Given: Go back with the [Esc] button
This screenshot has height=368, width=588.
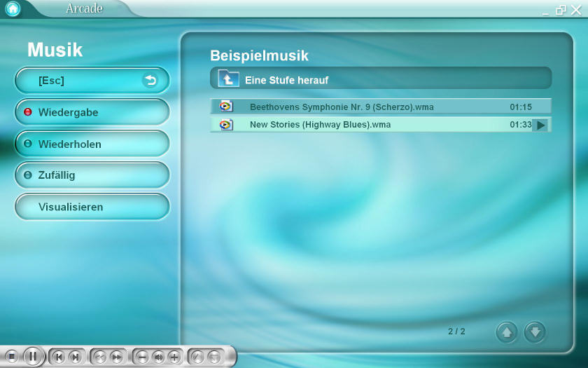Looking at the screenshot, I should pyautogui.click(x=92, y=81).
